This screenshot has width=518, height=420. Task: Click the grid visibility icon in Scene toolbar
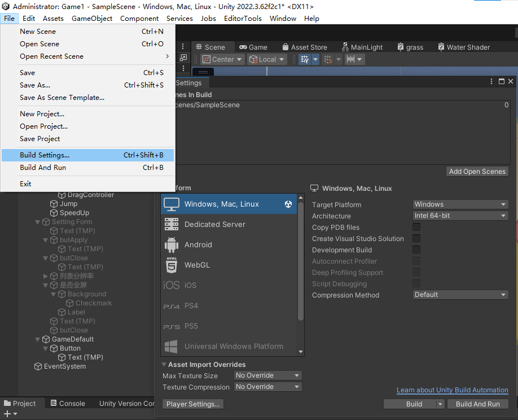click(x=305, y=59)
